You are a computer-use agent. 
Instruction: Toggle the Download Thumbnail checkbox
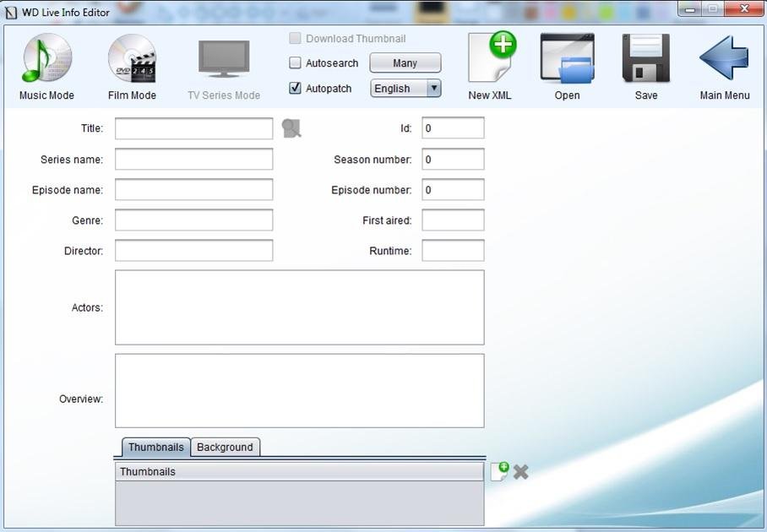pyautogui.click(x=295, y=38)
